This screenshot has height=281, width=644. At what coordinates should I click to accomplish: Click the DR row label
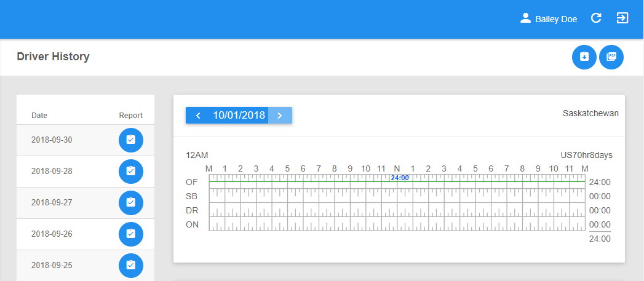pyautogui.click(x=192, y=210)
